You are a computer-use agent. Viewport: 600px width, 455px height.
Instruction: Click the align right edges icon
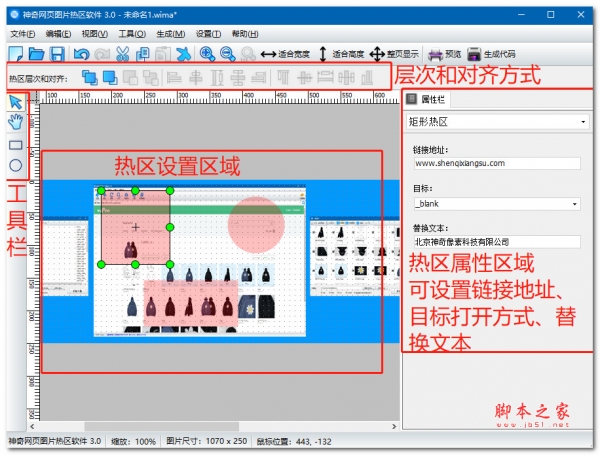click(259, 78)
